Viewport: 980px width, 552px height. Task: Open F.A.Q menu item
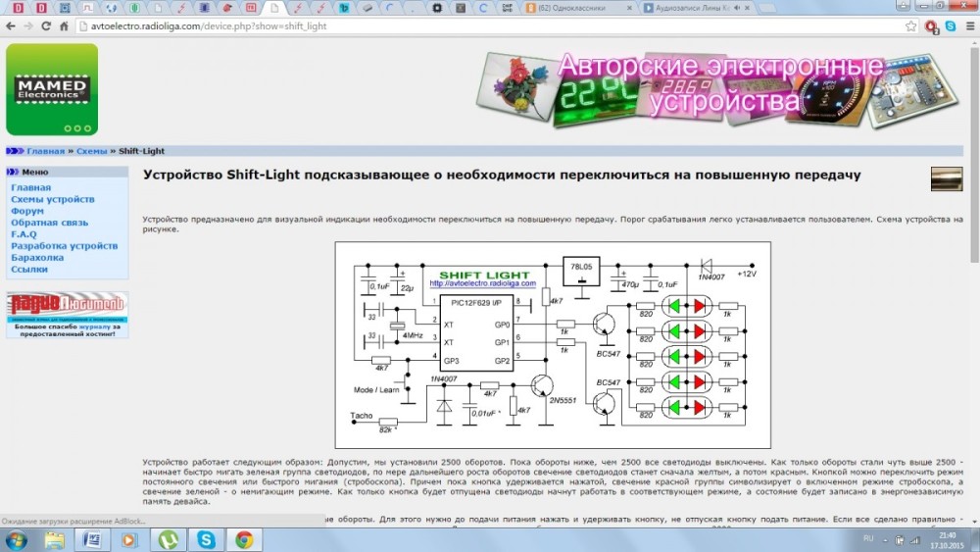(x=24, y=234)
